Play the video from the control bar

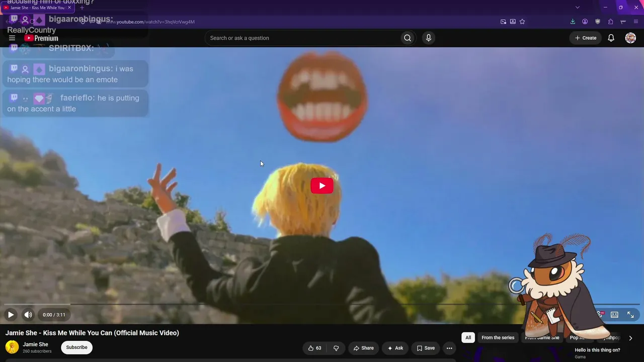(11, 315)
